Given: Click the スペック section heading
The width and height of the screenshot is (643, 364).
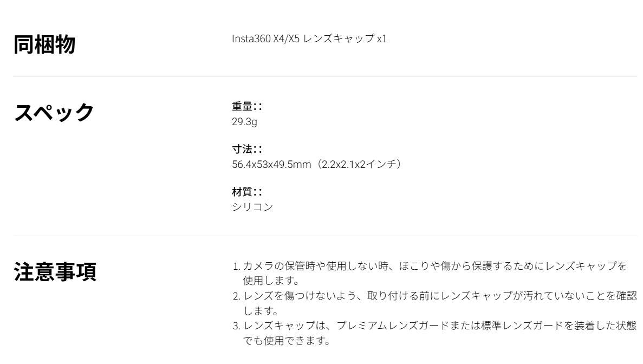Looking at the screenshot, I should pyautogui.click(x=54, y=112).
